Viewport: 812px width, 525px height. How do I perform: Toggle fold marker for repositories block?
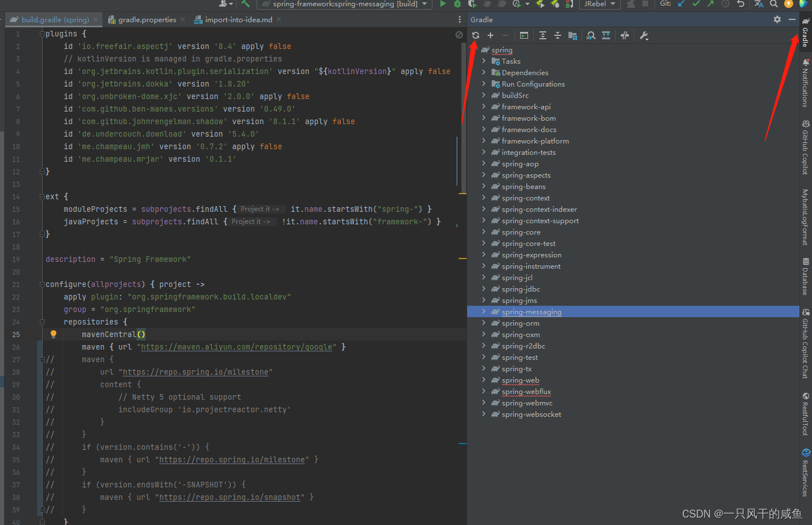click(x=42, y=322)
